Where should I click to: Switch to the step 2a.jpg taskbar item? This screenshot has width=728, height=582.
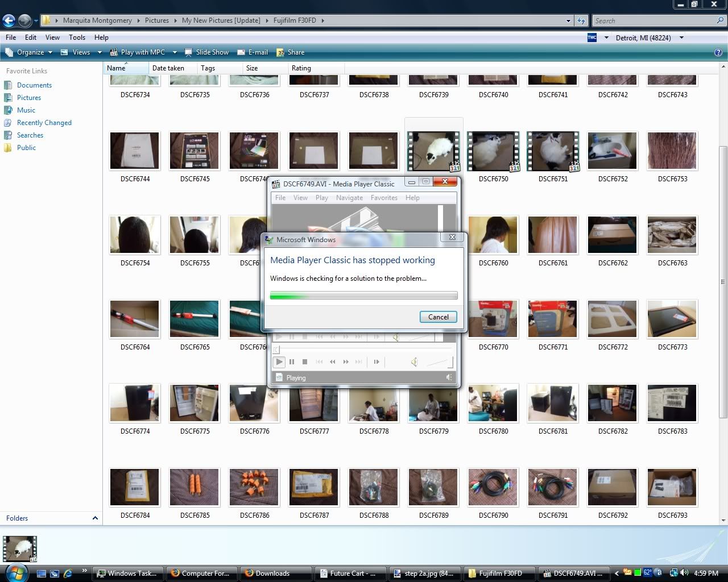pyautogui.click(x=424, y=573)
